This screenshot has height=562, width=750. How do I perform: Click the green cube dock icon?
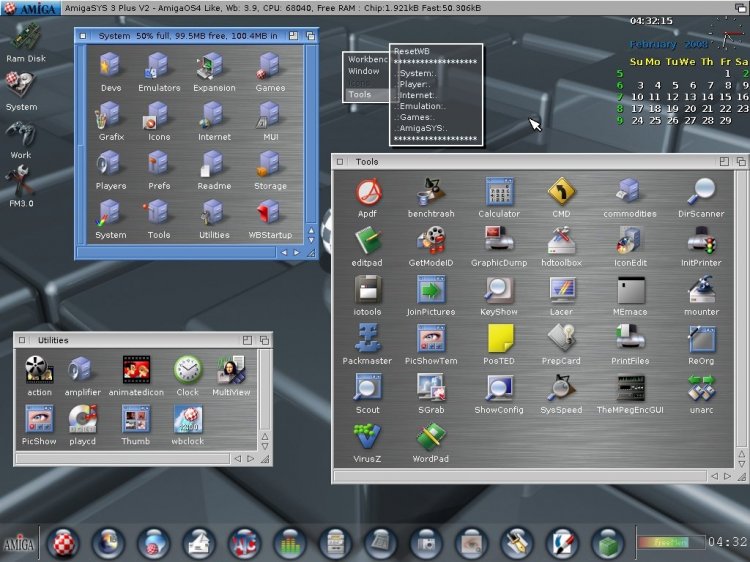pos(608,544)
